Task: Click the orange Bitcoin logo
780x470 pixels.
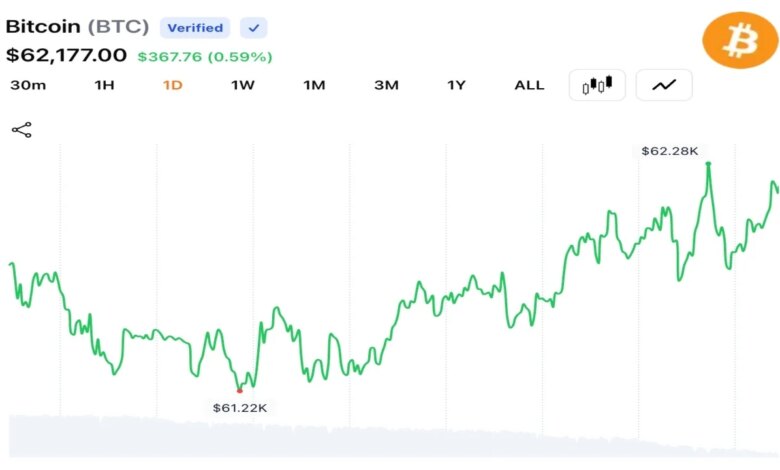Action: 740,40
